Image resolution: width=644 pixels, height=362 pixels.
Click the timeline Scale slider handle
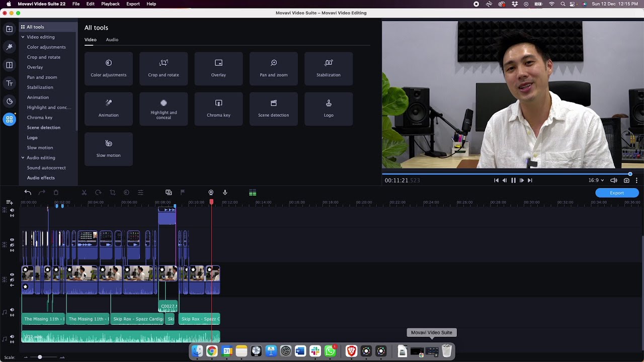click(40, 357)
